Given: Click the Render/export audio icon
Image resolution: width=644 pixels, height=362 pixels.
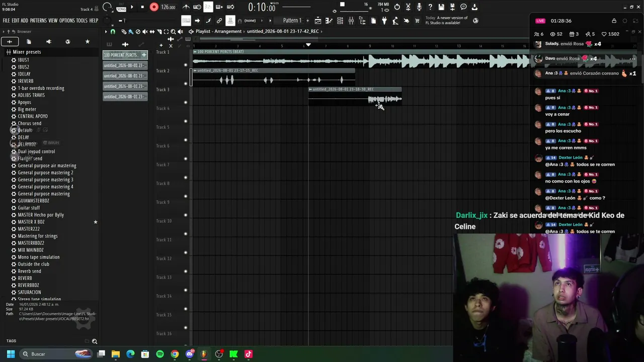Looking at the screenshot, I should 452,7.
